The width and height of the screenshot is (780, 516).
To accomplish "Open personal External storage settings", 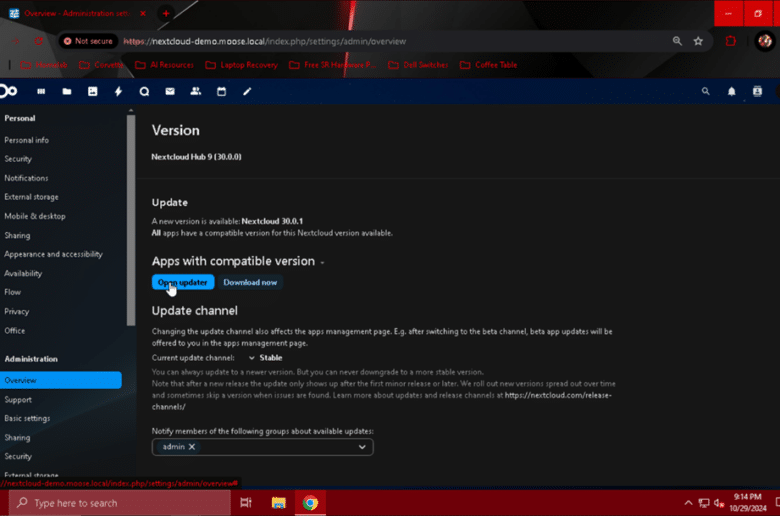I will click(x=31, y=197).
